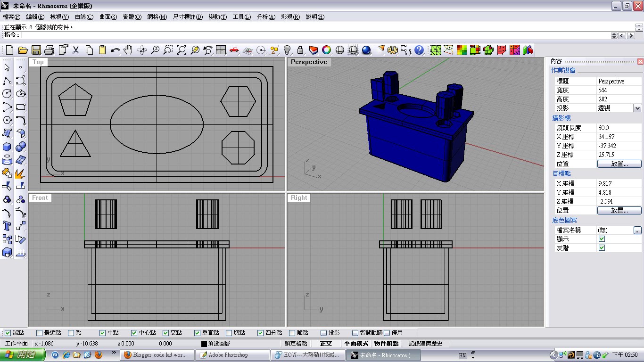Enable the 切點 osnap checkbox
The height and width of the screenshot is (362, 644).
tap(229, 333)
